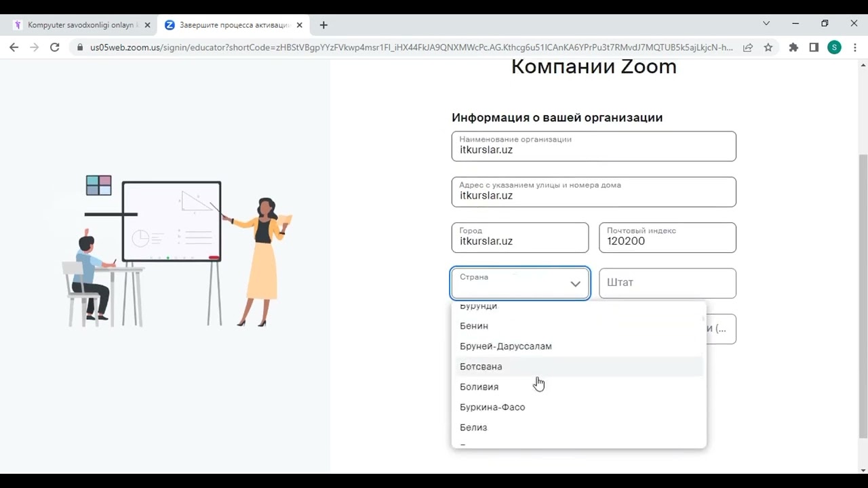
Task: Click the page vertical scrollbar
Action: [x=863, y=295]
